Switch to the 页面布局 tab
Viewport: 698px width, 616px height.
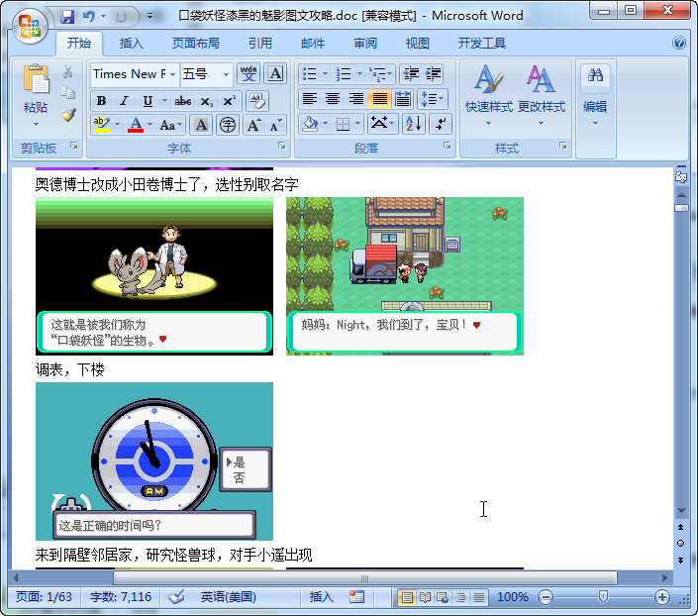click(196, 44)
